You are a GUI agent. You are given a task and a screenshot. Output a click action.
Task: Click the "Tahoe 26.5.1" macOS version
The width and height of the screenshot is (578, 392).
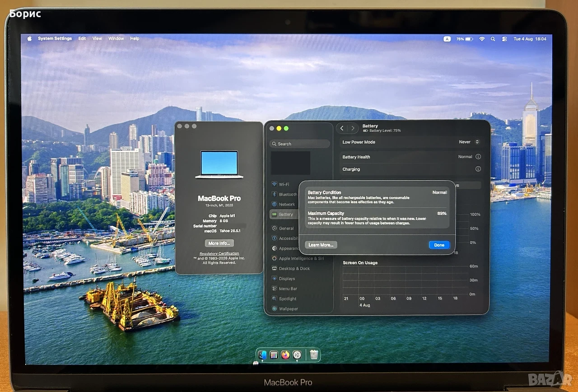(x=230, y=231)
